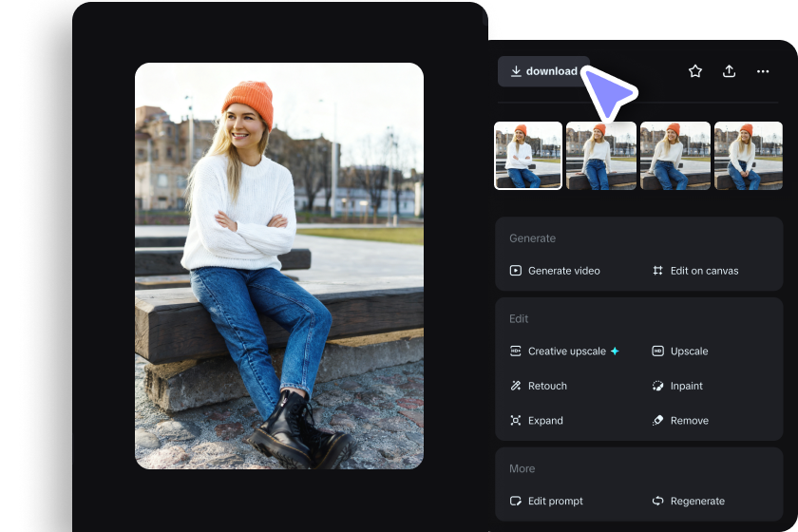798x532 pixels.
Task: Select the second image variation thumbnail
Action: point(601,155)
